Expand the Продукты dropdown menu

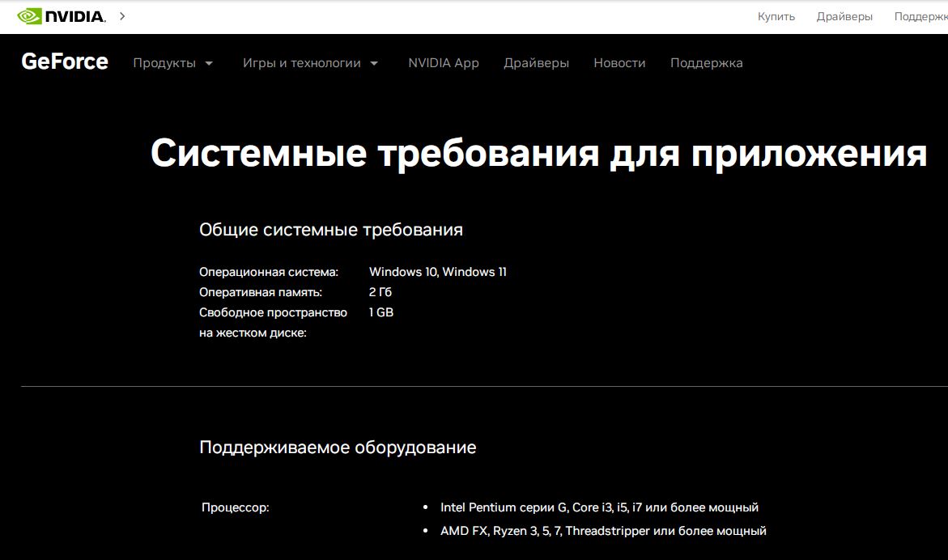click(x=173, y=63)
